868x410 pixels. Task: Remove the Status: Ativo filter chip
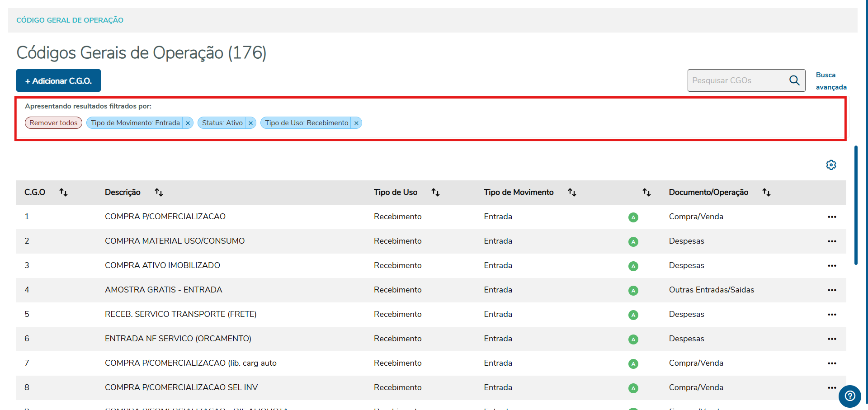(x=251, y=123)
